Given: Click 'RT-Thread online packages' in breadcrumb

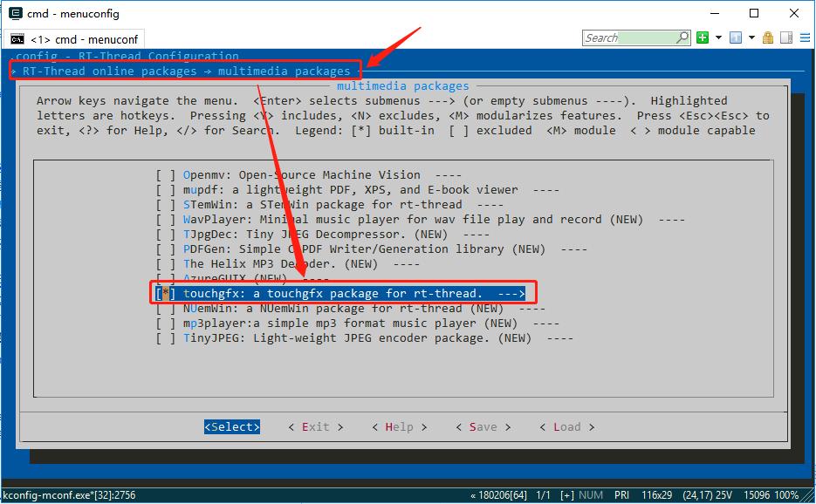Looking at the screenshot, I should pos(109,72).
